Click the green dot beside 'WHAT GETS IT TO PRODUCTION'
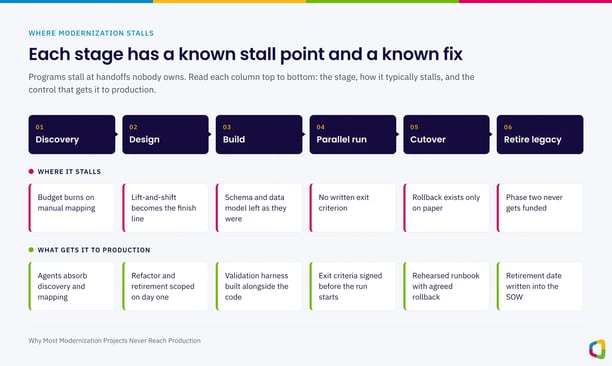The height and width of the screenshot is (366, 612). pyautogui.click(x=31, y=250)
